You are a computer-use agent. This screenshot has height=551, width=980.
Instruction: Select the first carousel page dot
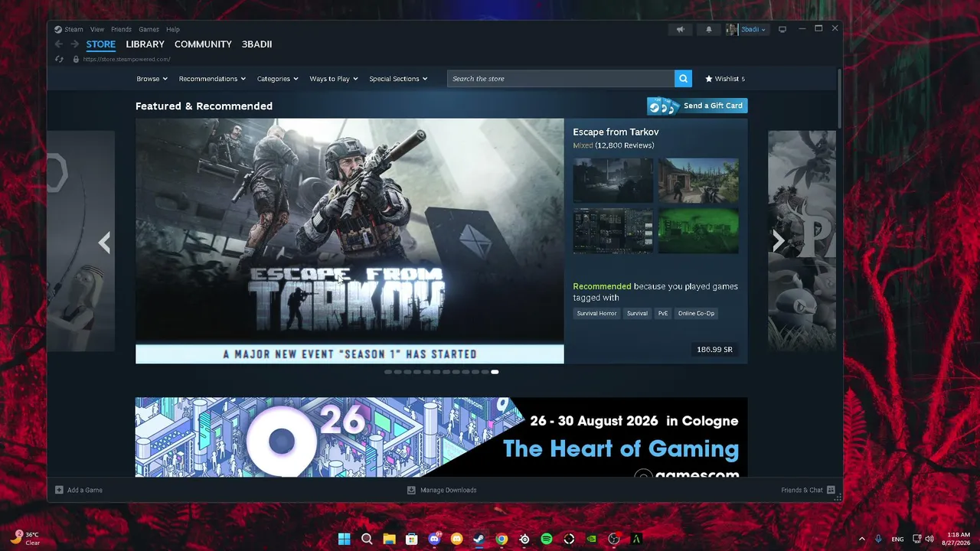click(388, 372)
